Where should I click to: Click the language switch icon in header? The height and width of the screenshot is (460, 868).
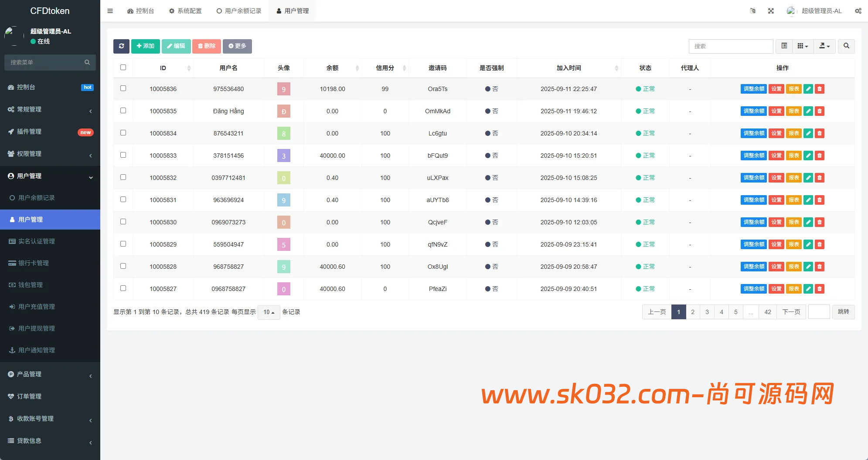[752, 11]
